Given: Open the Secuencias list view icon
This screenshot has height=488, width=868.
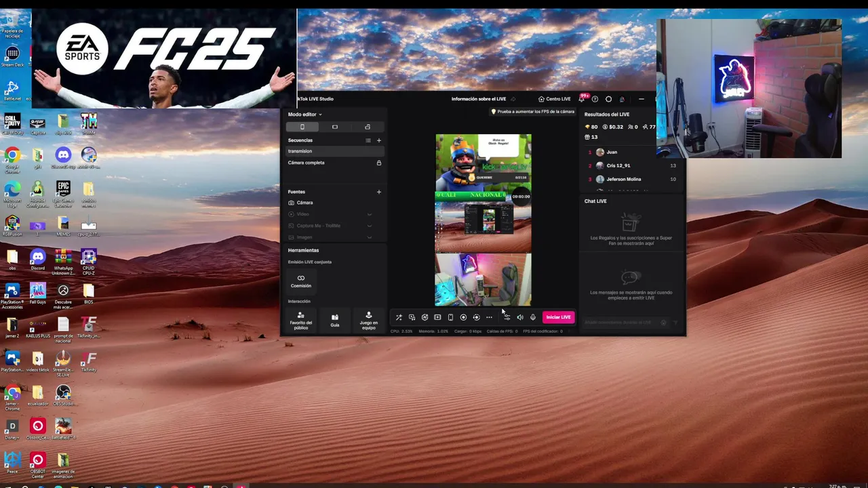Looking at the screenshot, I should coord(368,140).
